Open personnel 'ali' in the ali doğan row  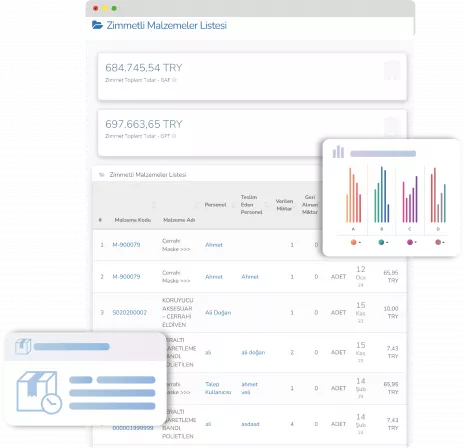tap(208, 352)
